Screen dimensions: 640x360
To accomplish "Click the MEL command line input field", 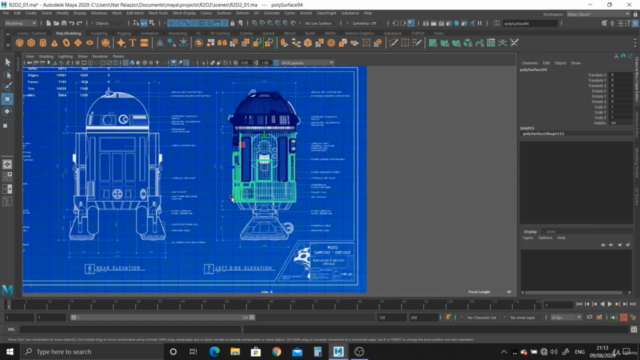I will click(131, 329).
